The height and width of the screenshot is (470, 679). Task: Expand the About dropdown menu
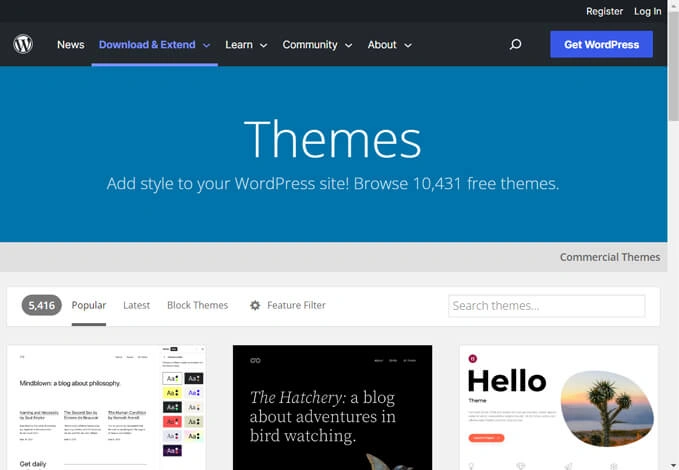click(x=389, y=45)
